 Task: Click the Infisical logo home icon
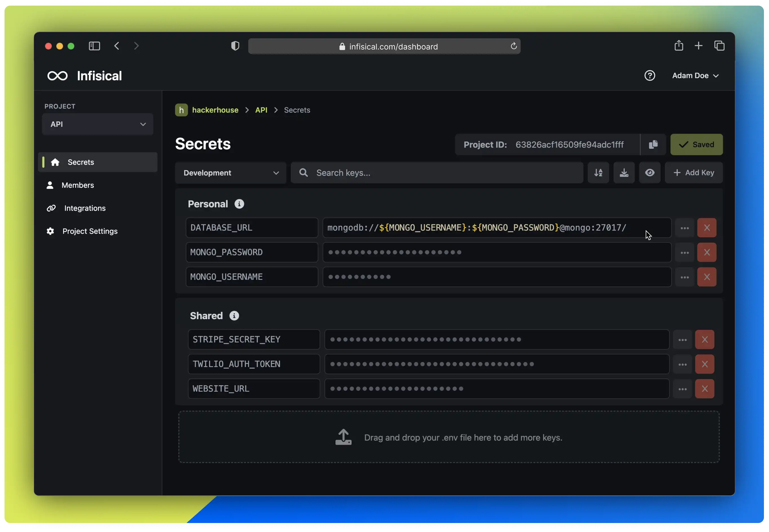[x=58, y=75]
